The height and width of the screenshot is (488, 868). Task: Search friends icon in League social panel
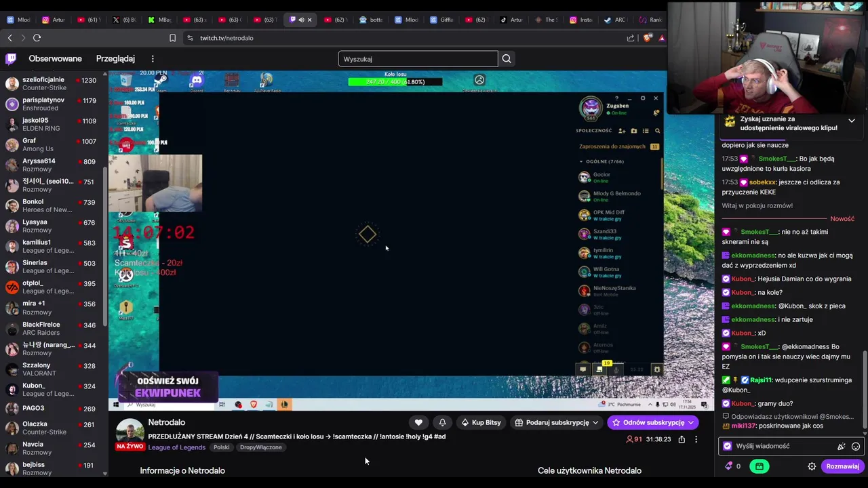657,131
